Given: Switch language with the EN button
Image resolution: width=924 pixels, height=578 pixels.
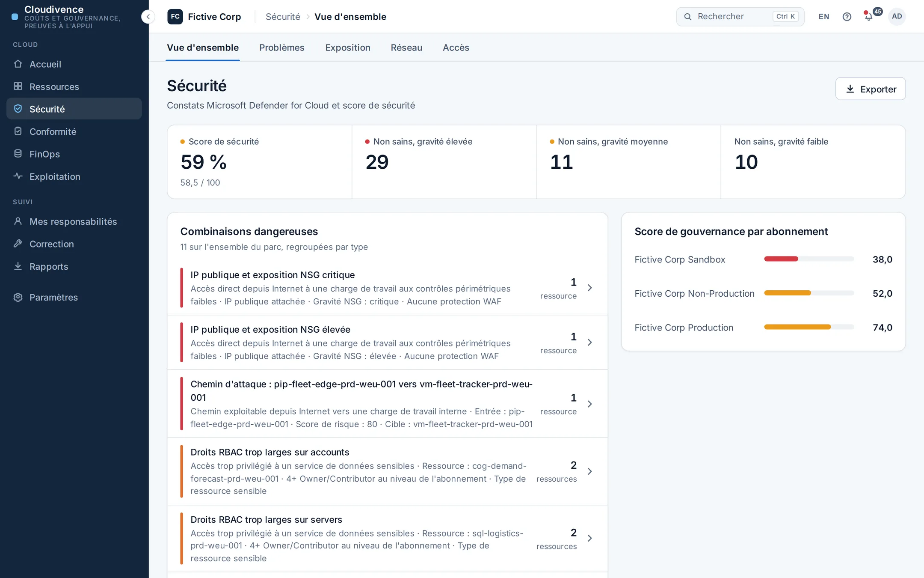Looking at the screenshot, I should pyautogui.click(x=823, y=17).
